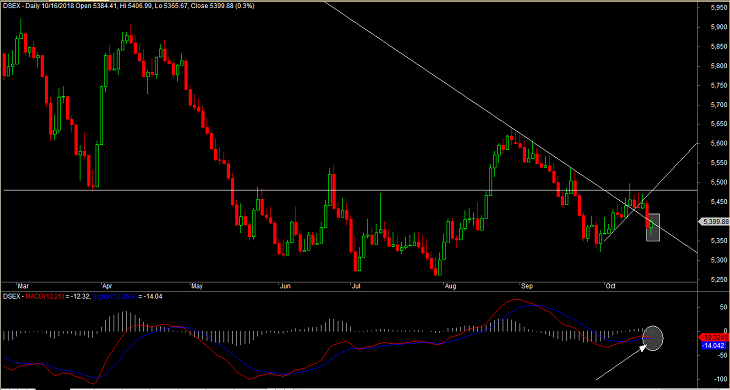
Task: Click the gray circle marker on MACD crossover
Action: point(652,338)
